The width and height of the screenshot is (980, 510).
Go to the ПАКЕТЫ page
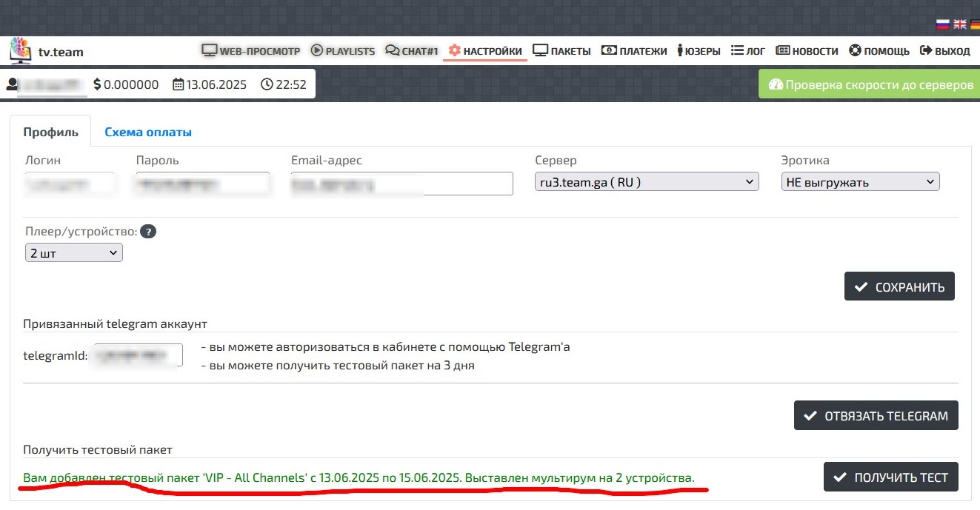pos(561,51)
